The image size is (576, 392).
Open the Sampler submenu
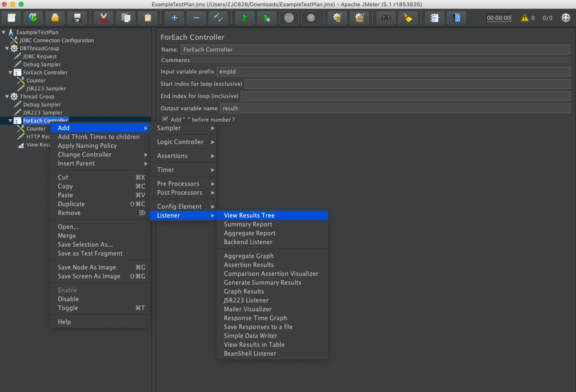[183, 128]
